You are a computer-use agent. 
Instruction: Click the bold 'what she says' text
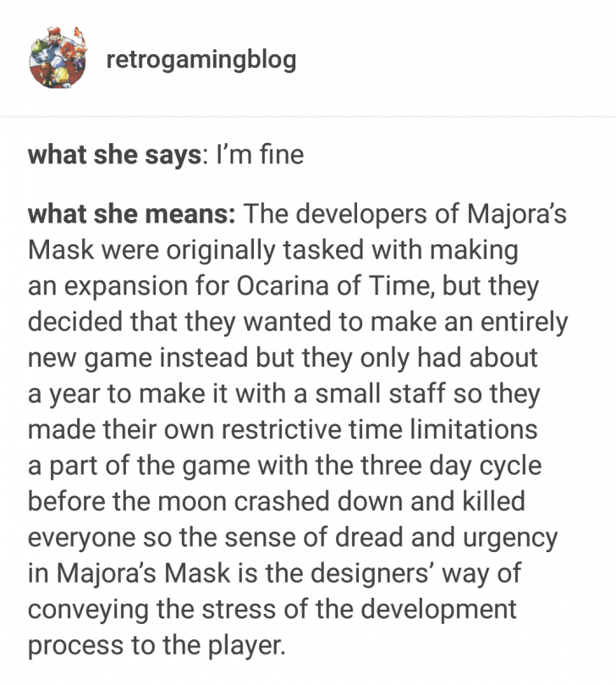point(114,155)
